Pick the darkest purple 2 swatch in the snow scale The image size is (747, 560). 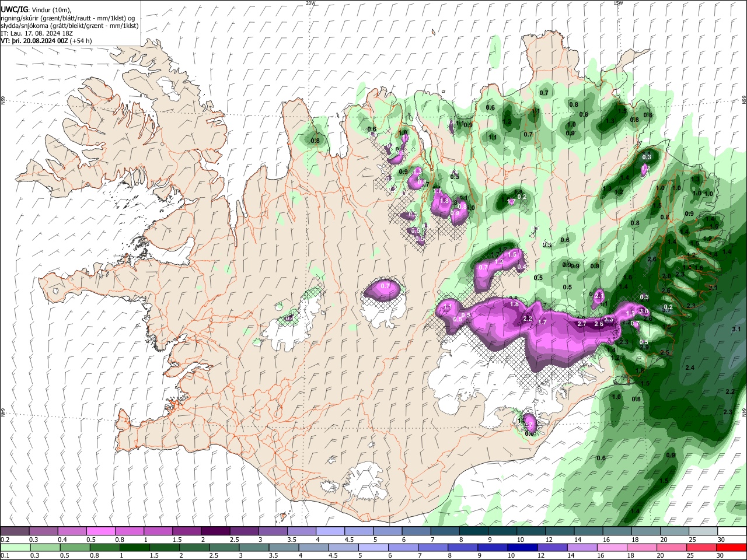215,531
